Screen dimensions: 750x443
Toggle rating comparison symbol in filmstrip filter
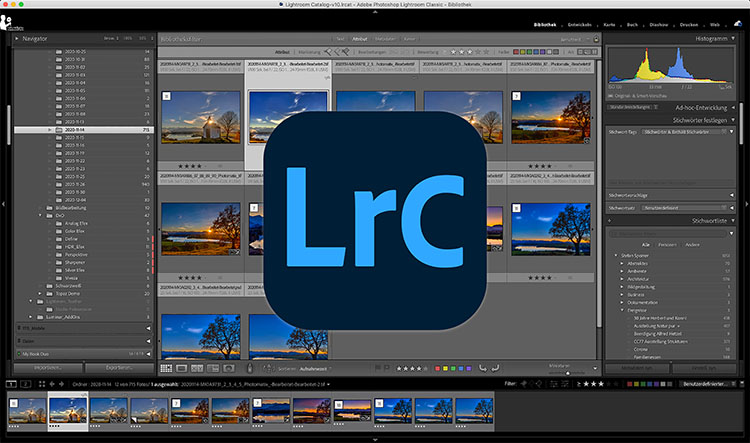click(579, 384)
